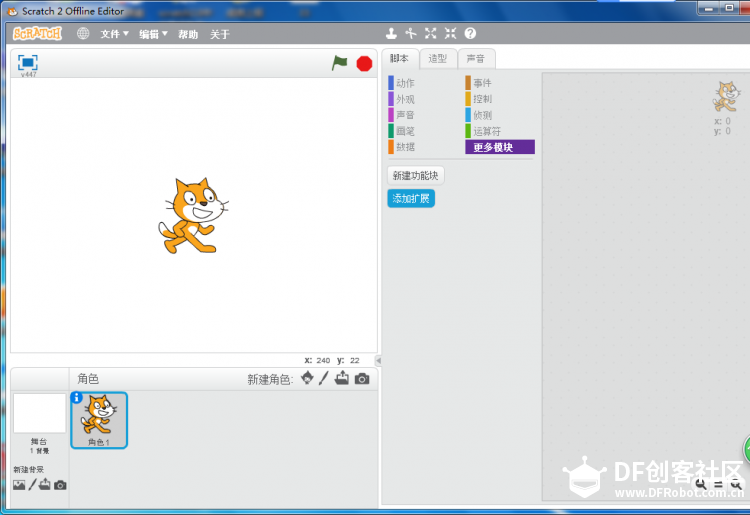
Task: Select the 声音 block category
Action: click(402, 115)
